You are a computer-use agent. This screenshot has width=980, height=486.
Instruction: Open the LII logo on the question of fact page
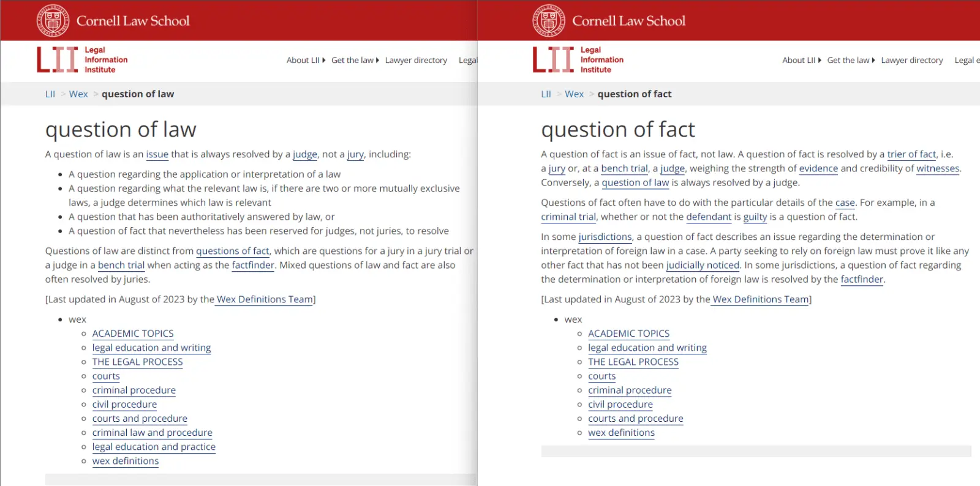[x=578, y=59]
